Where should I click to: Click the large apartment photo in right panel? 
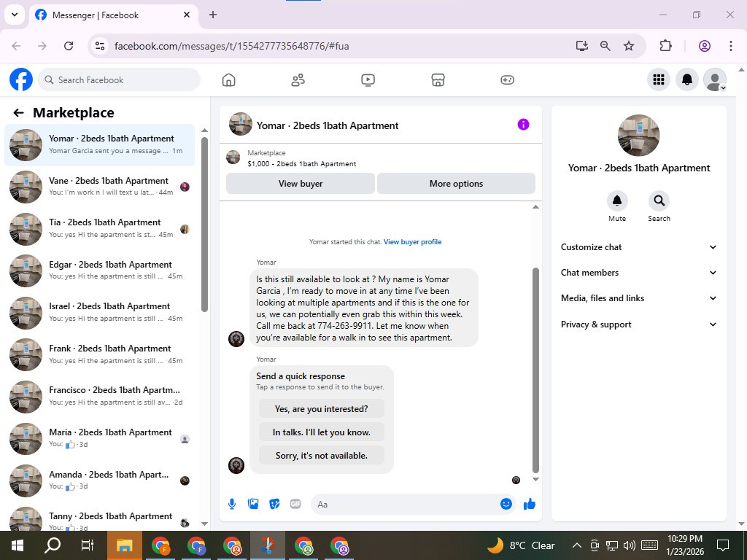638,135
